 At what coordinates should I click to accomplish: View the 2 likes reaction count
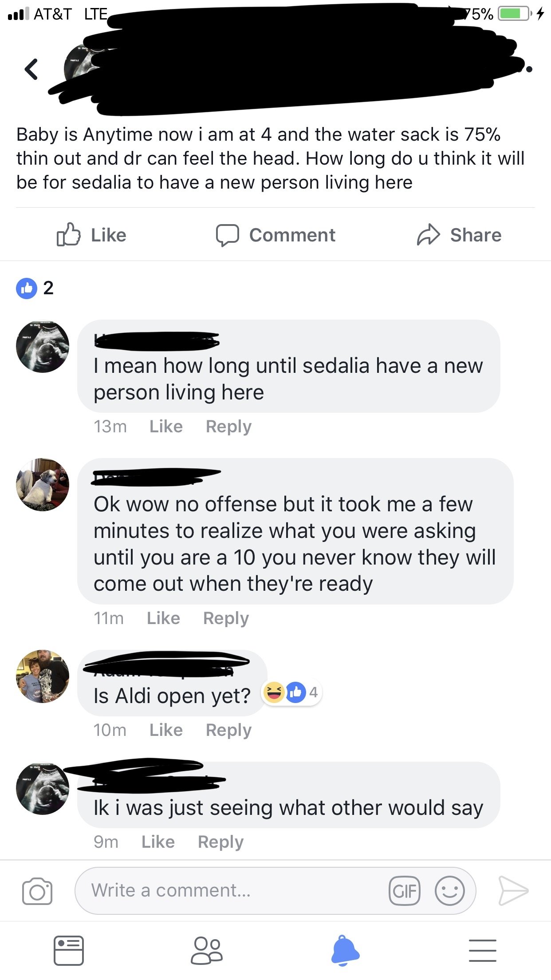coord(35,288)
